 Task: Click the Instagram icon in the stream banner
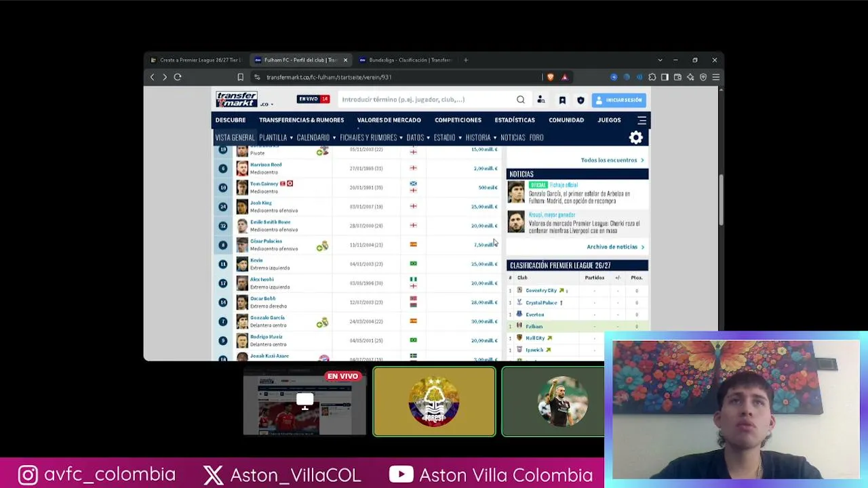[x=28, y=474]
